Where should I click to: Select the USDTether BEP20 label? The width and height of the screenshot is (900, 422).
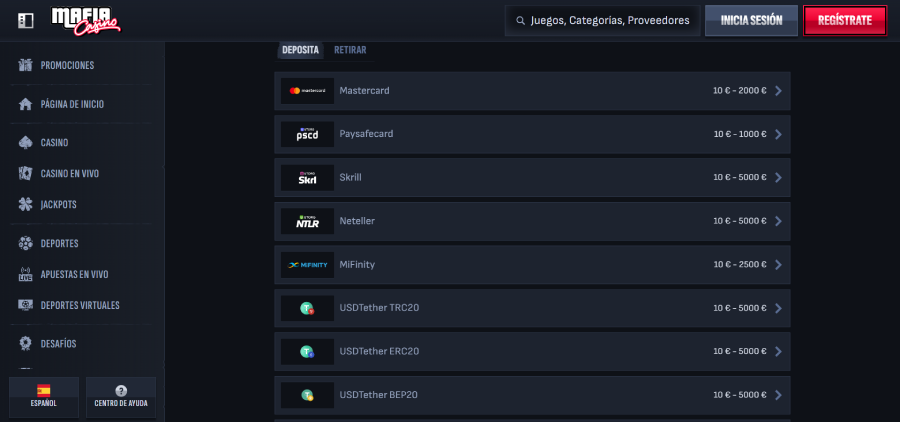click(378, 395)
